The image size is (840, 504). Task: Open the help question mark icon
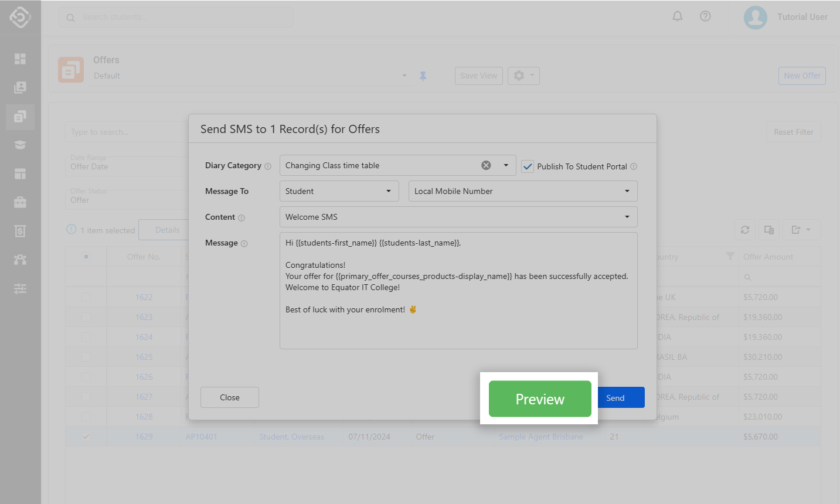tap(705, 16)
